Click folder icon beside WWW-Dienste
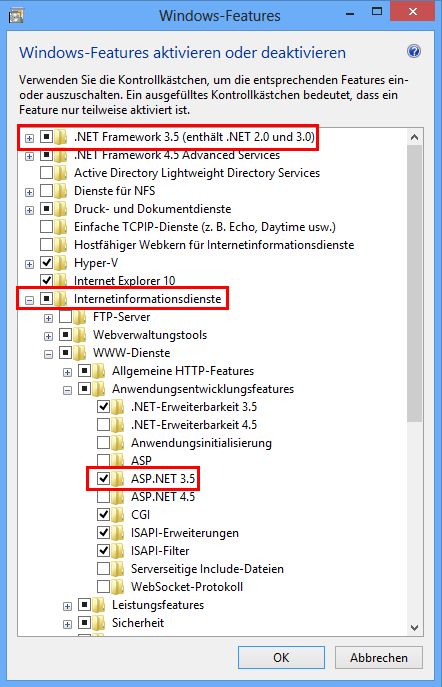The height and width of the screenshot is (687, 442). (x=79, y=353)
